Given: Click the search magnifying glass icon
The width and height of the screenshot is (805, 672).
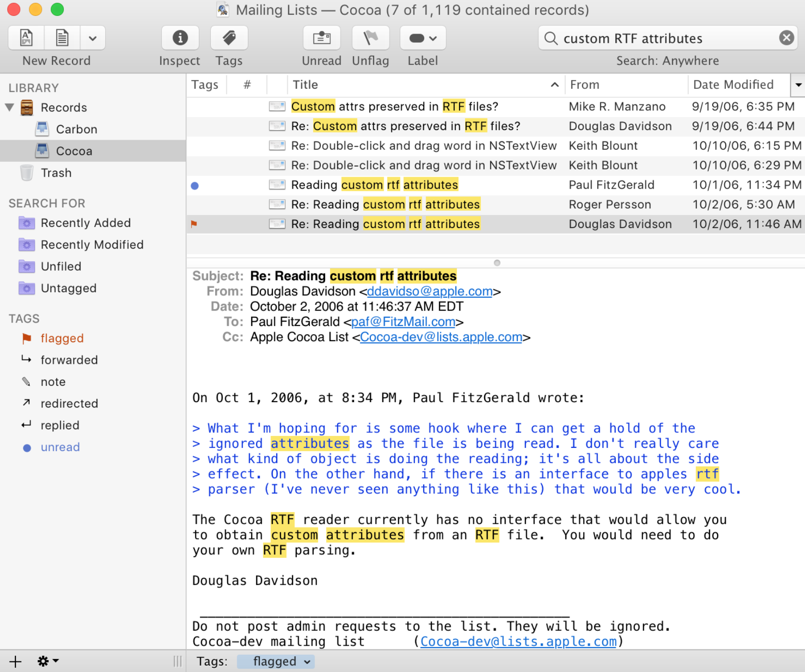Looking at the screenshot, I should (x=551, y=38).
